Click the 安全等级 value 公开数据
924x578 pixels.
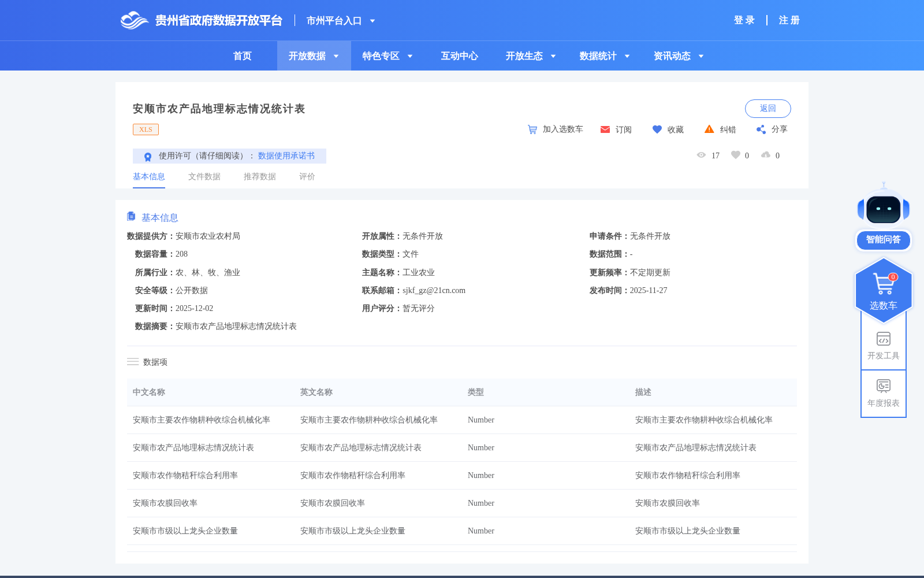pos(192,291)
